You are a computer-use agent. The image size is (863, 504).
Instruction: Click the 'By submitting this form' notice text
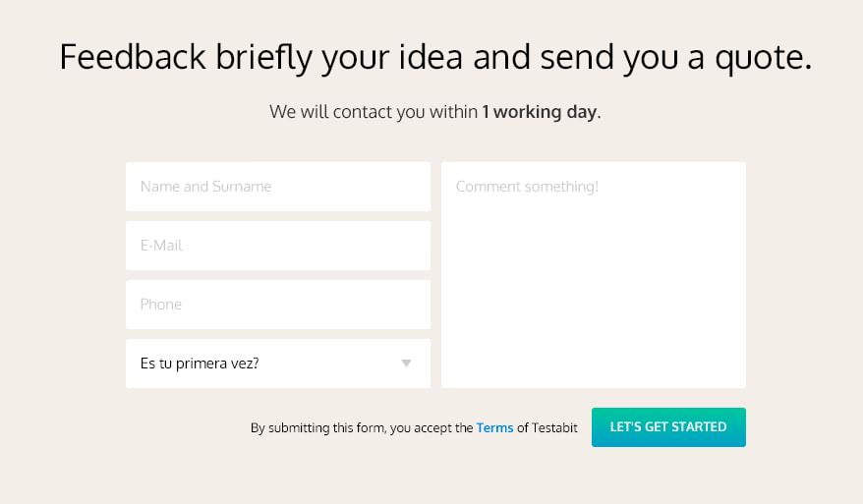pos(361,428)
